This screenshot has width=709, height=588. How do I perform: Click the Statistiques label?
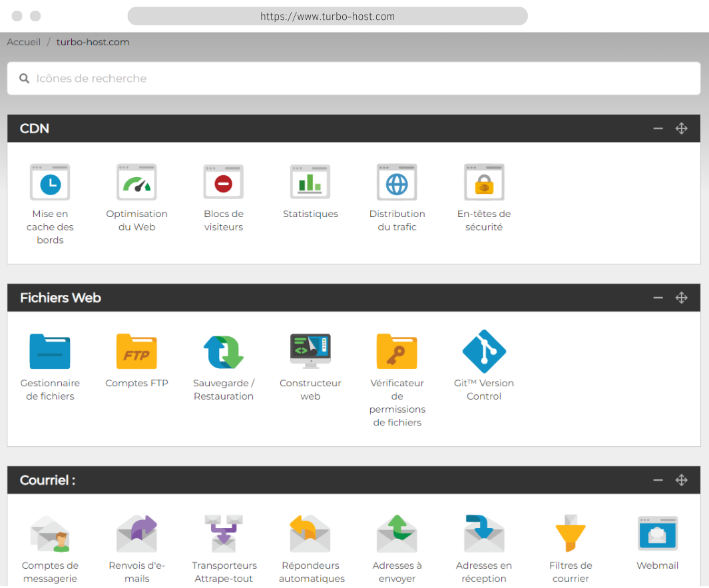point(310,214)
